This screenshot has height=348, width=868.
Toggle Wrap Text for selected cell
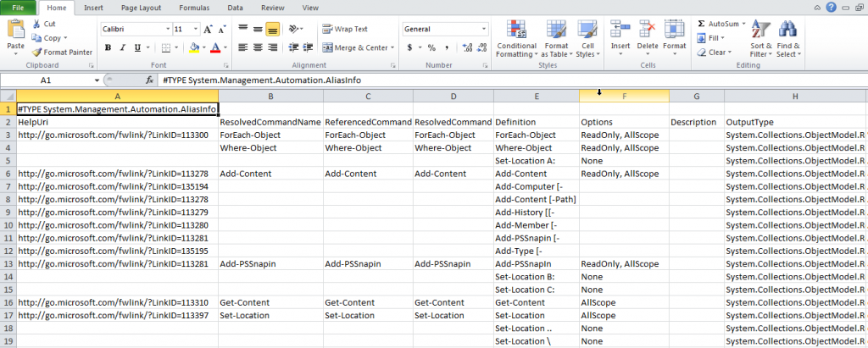pos(345,30)
